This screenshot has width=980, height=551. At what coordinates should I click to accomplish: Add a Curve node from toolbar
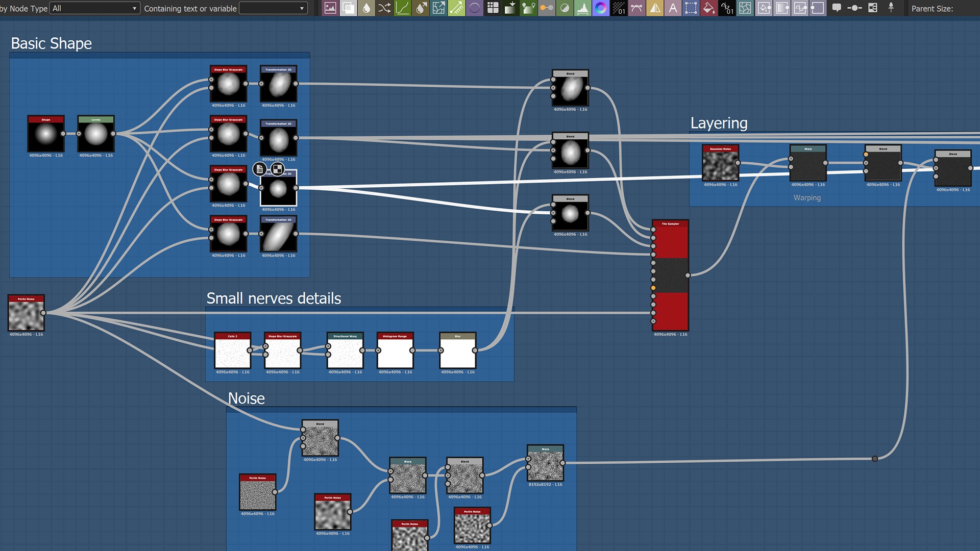point(403,8)
